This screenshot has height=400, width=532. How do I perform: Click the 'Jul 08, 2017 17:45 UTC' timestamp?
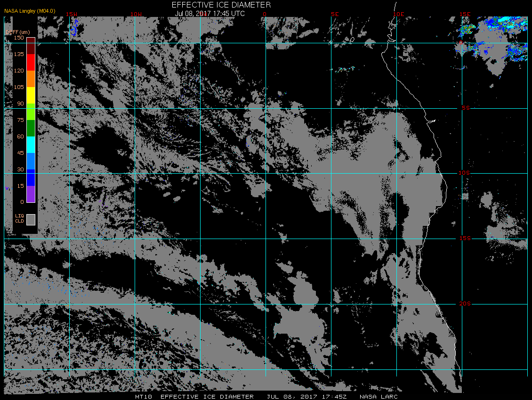point(210,14)
